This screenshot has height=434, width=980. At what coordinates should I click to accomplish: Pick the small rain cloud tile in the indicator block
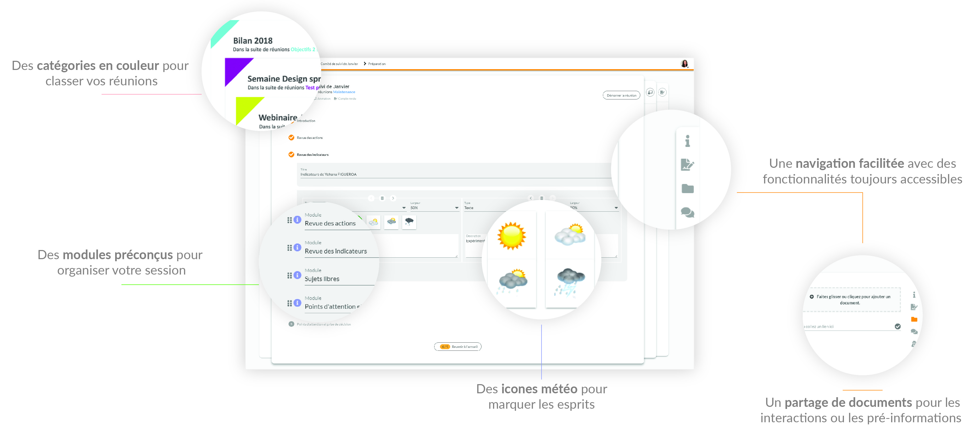pyautogui.click(x=391, y=222)
